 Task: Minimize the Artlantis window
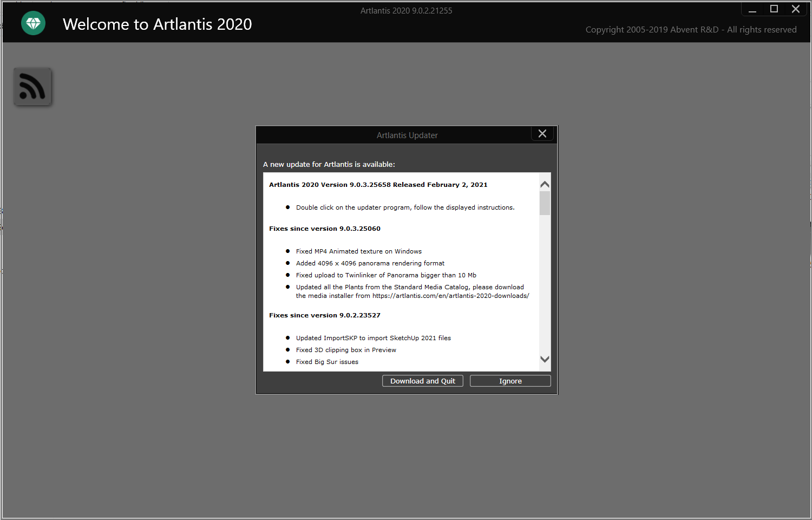coord(753,9)
